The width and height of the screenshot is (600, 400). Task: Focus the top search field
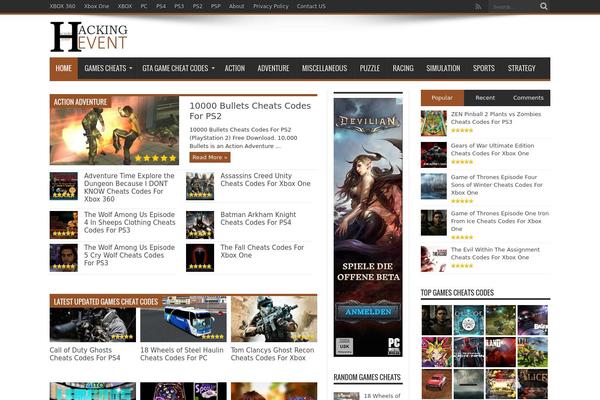514,7
